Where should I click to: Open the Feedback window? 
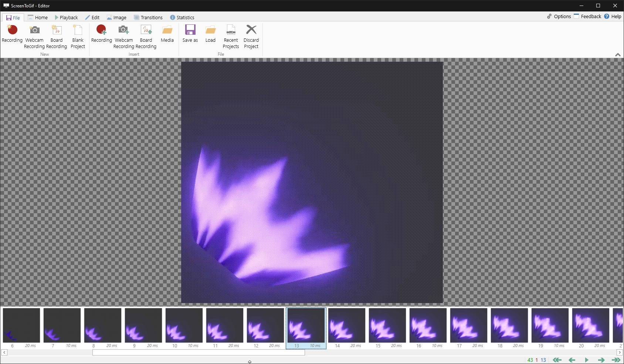click(587, 16)
